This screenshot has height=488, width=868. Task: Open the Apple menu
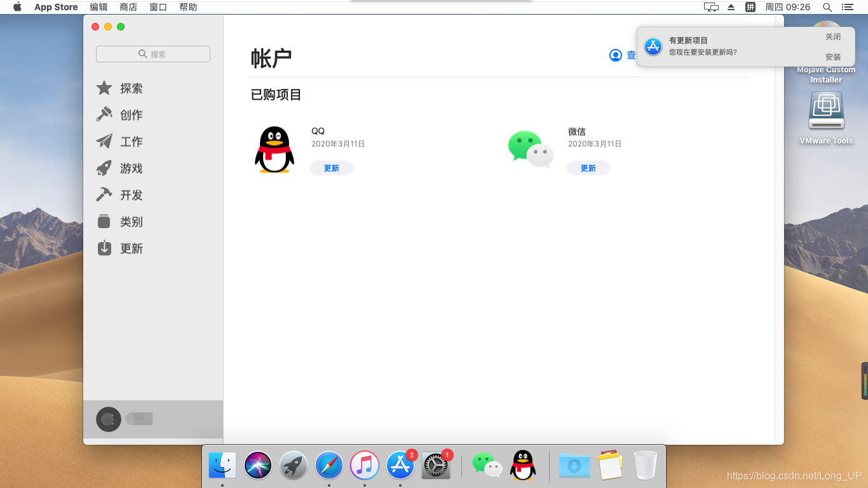(17, 7)
